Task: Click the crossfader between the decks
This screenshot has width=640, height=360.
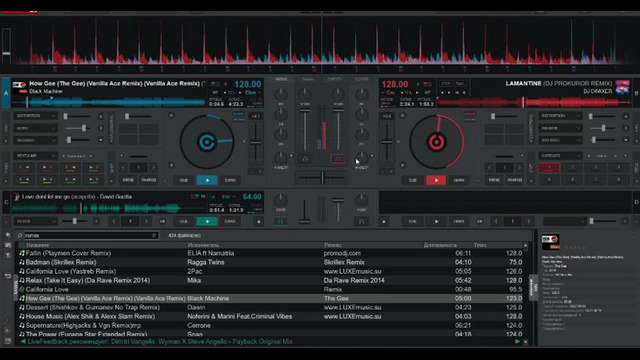Action: pyautogui.click(x=321, y=178)
